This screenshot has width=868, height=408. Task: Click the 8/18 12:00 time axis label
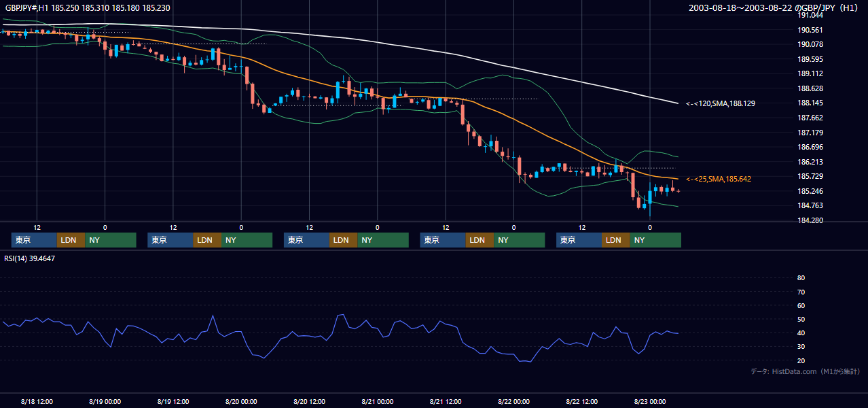(37, 402)
